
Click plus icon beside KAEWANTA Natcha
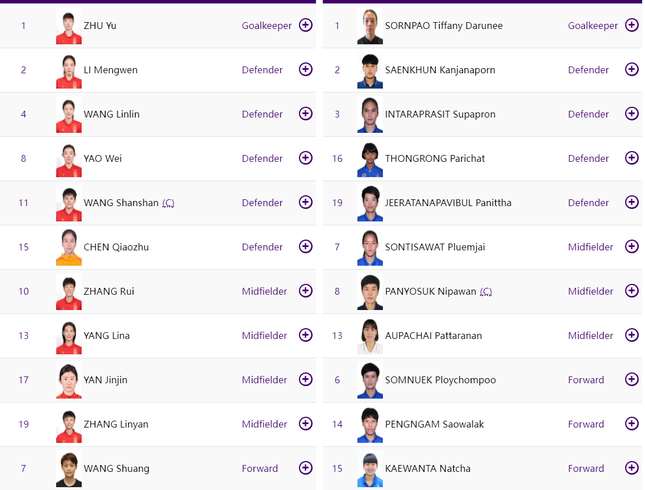pos(631,468)
